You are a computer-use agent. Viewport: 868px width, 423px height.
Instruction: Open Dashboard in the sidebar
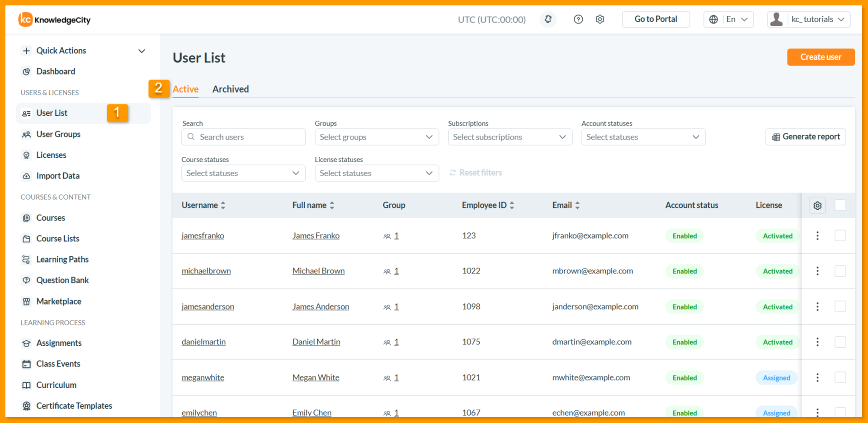click(x=56, y=71)
